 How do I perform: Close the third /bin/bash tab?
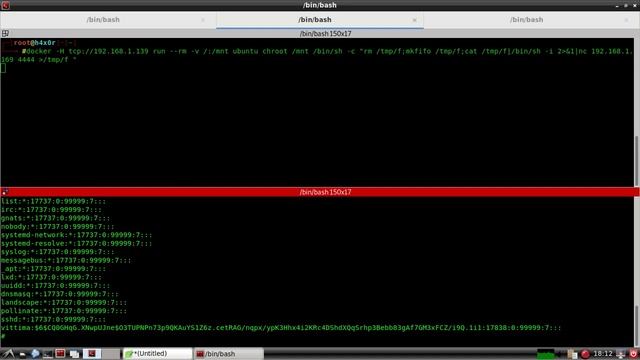(627, 20)
